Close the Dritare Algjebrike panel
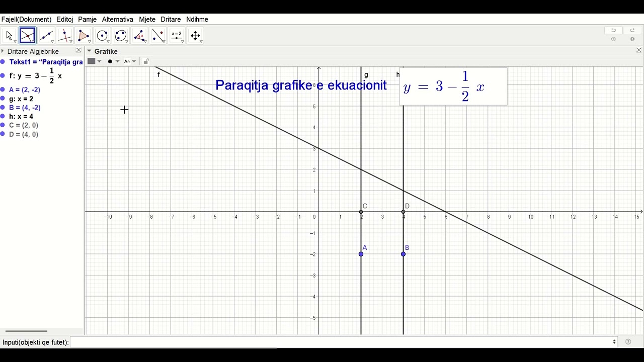This screenshot has width=644, height=362. click(x=78, y=50)
